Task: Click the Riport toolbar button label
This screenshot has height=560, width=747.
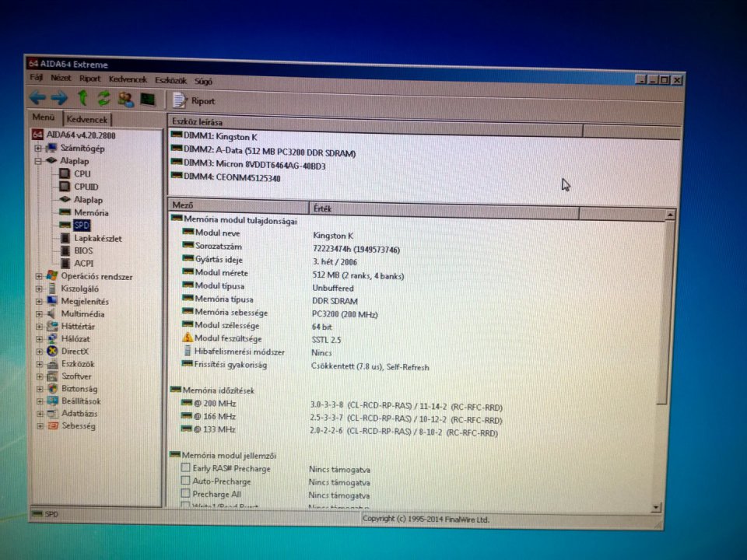Action: coord(203,101)
